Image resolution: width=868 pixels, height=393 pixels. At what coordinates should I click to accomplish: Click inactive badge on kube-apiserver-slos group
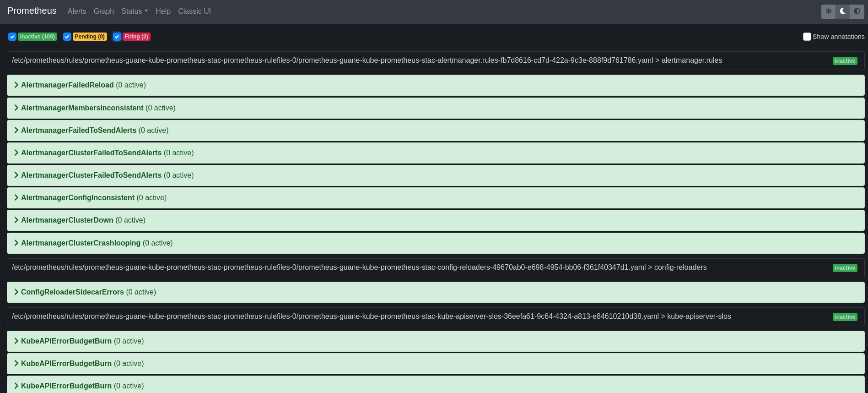[845, 317]
